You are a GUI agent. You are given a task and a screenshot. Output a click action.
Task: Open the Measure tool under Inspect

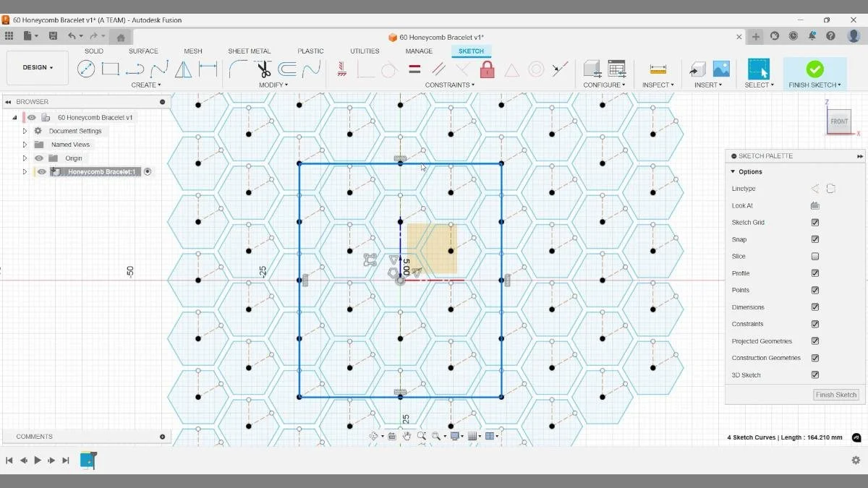click(x=657, y=69)
